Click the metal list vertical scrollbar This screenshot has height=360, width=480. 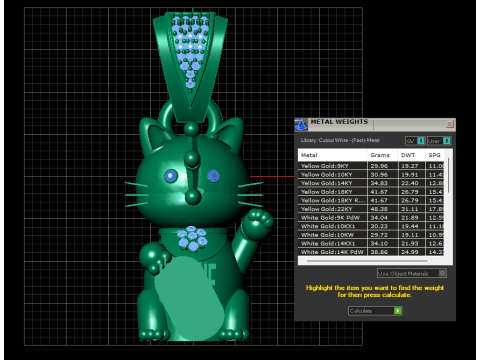click(449, 175)
